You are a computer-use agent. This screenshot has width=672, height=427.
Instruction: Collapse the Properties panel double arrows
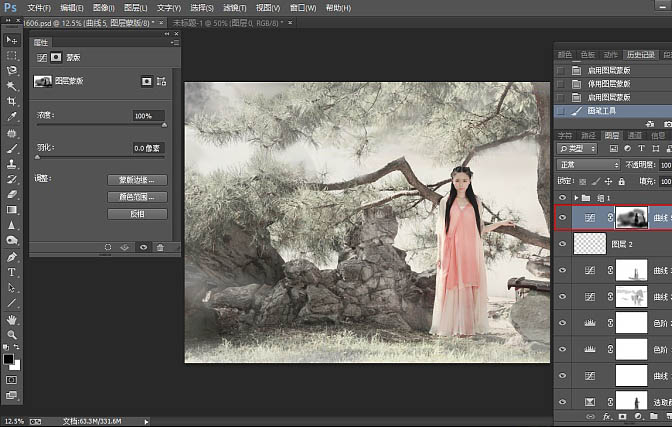coord(166,34)
